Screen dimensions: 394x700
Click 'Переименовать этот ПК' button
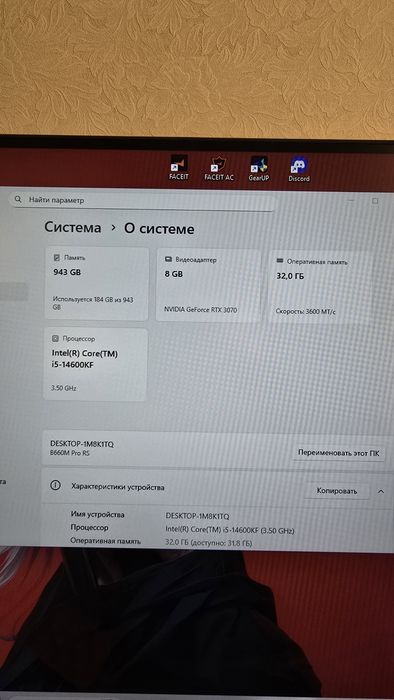[x=339, y=453]
